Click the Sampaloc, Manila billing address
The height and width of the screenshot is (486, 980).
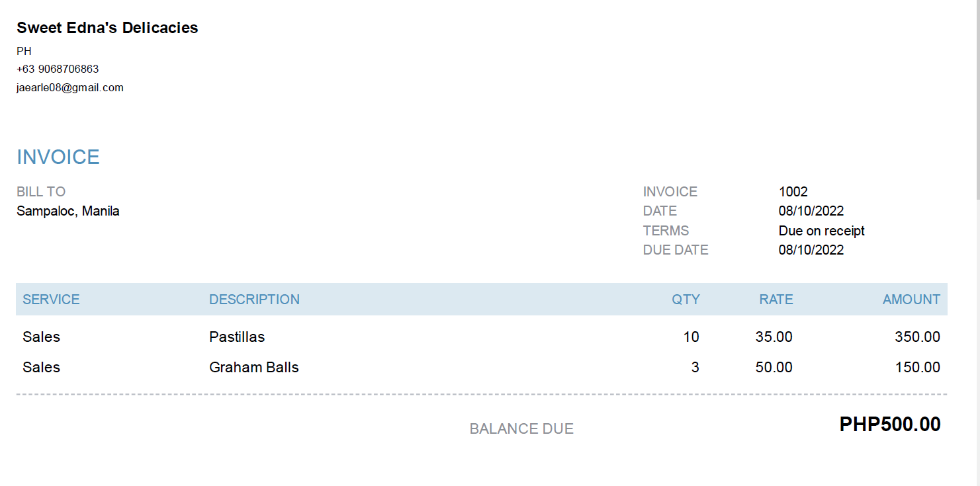68,212
